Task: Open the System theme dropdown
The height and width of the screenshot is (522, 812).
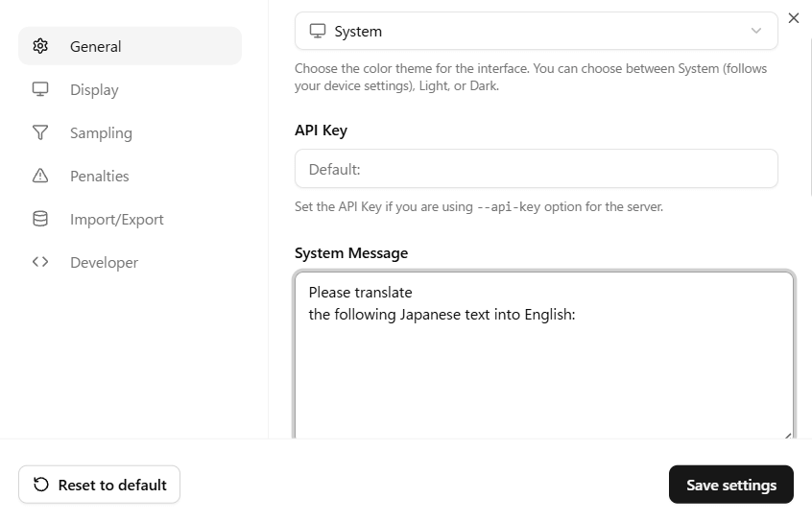Action: click(x=536, y=31)
